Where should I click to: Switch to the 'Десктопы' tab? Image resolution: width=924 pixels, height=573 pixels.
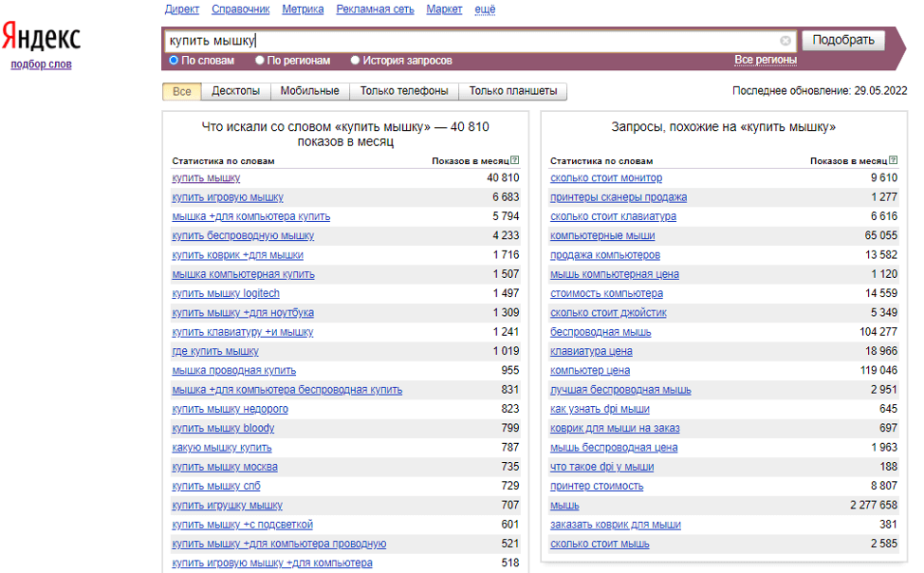click(235, 91)
